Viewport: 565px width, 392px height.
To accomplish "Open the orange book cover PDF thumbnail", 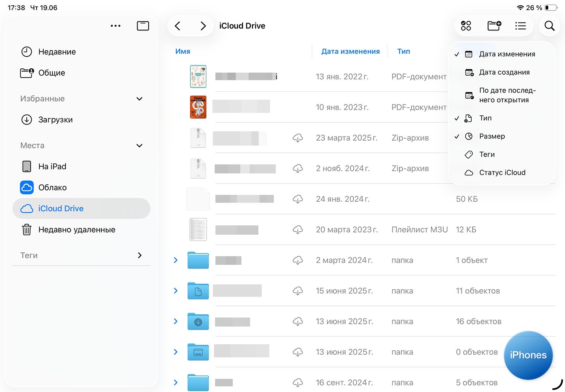I will [198, 107].
